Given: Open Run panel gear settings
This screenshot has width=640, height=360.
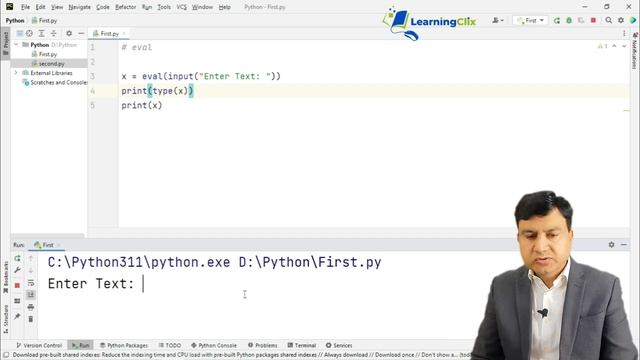Looking at the screenshot, I should click(x=611, y=244).
